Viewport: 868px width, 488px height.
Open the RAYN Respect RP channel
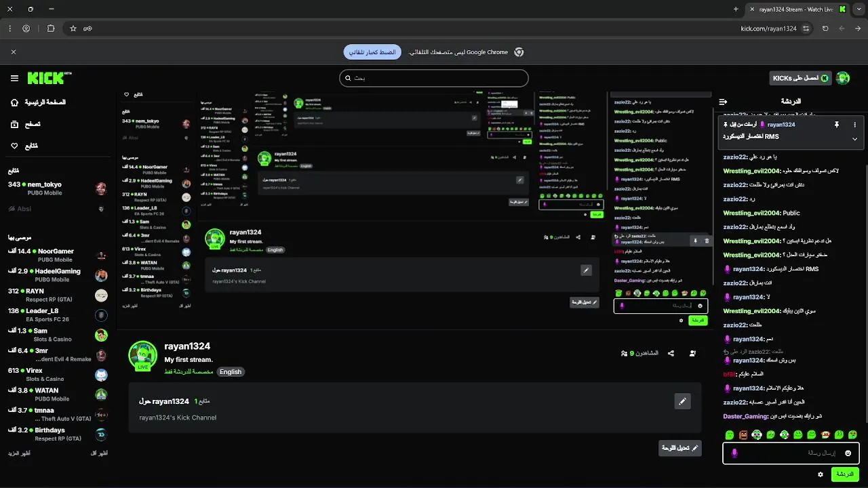point(58,295)
